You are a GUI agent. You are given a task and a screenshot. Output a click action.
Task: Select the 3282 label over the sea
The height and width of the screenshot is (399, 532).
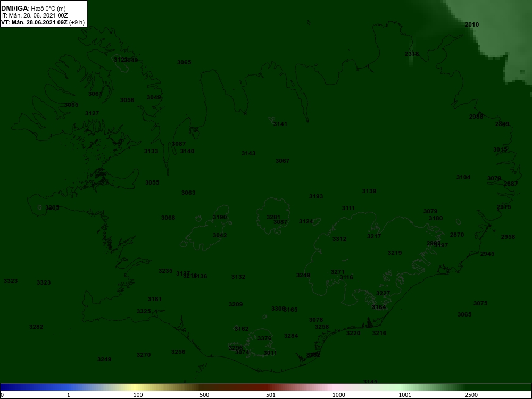36,327
